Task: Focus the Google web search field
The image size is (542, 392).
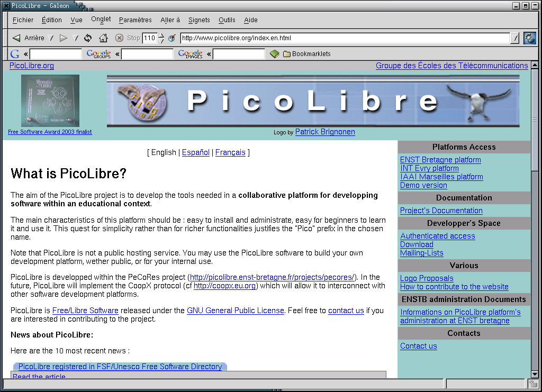Action: 56,54
